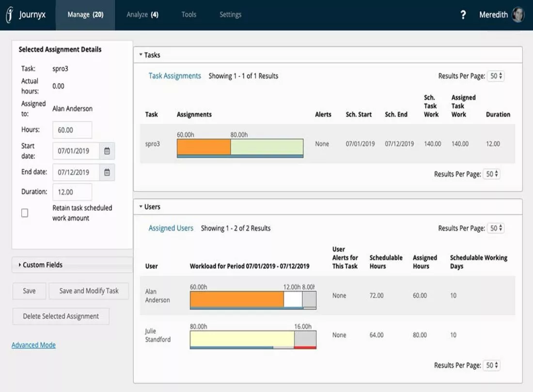
Task: Select Julie Standford's yellow workload bar
Action: click(x=242, y=339)
